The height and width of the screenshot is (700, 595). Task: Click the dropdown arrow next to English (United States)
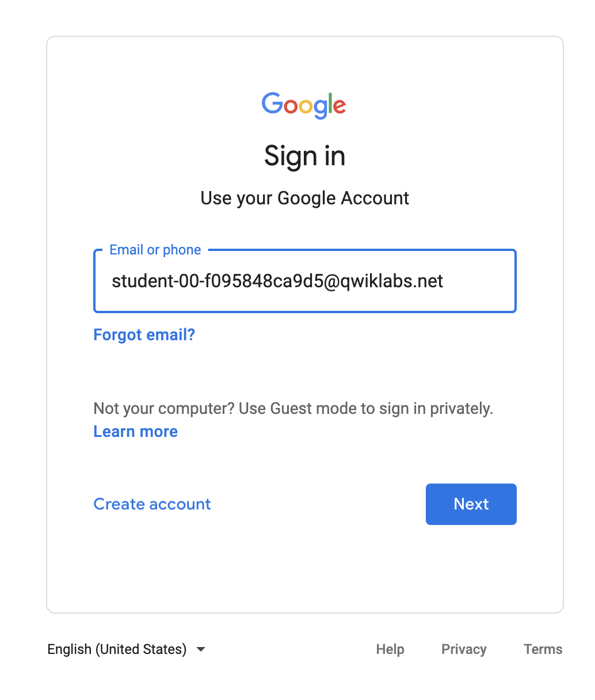[x=200, y=649]
